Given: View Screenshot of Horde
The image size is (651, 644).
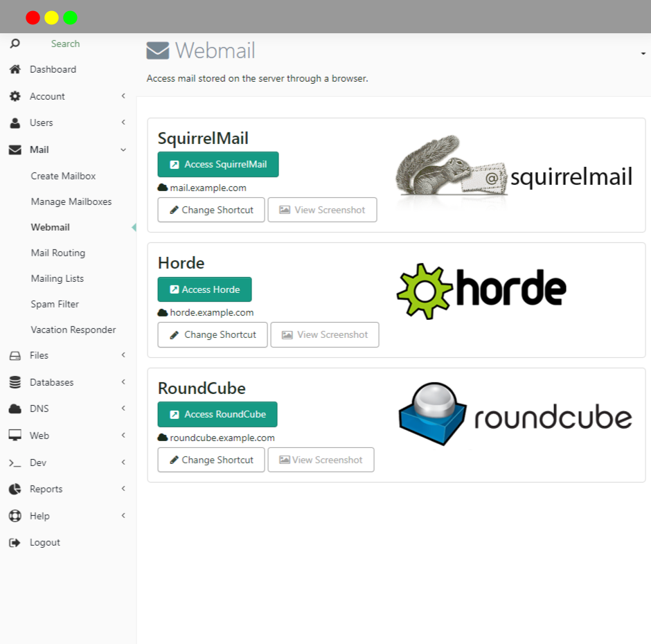Looking at the screenshot, I should (325, 334).
